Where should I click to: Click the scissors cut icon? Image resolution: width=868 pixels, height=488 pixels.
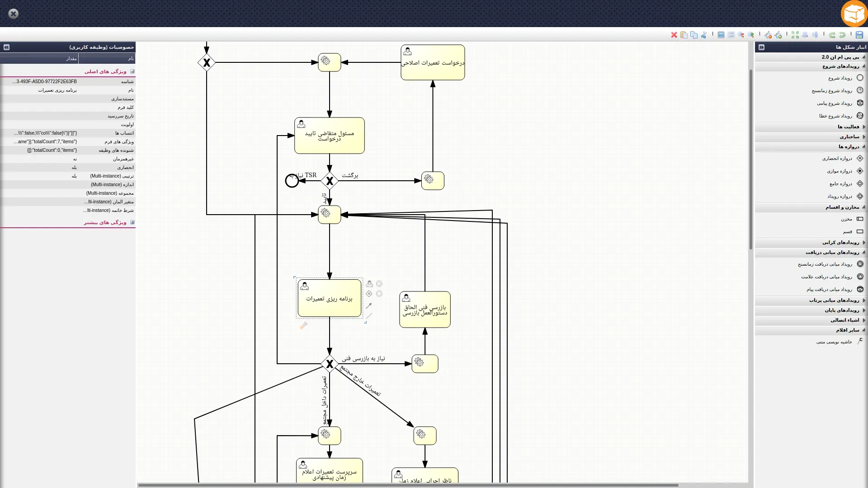click(x=704, y=35)
